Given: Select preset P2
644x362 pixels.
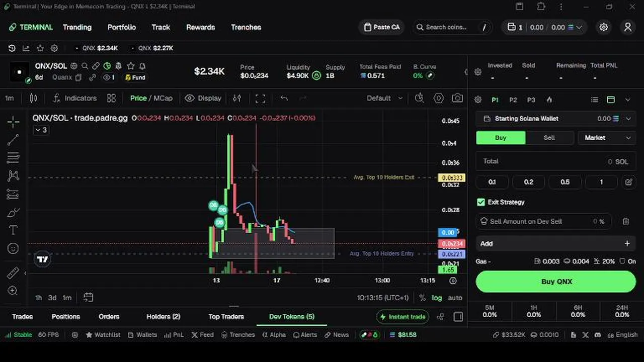Looking at the screenshot, I should [x=513, y=100].
